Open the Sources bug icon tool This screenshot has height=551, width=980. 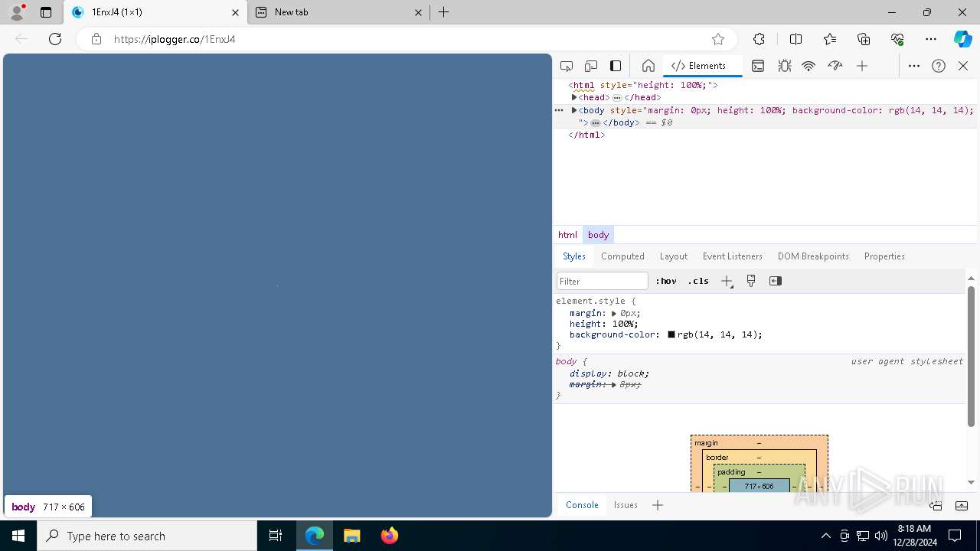click(x=785, y=66)
